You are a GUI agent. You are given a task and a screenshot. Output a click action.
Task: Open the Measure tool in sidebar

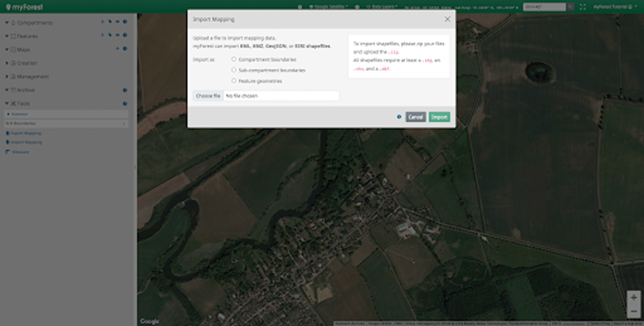[x=20, y=152]
